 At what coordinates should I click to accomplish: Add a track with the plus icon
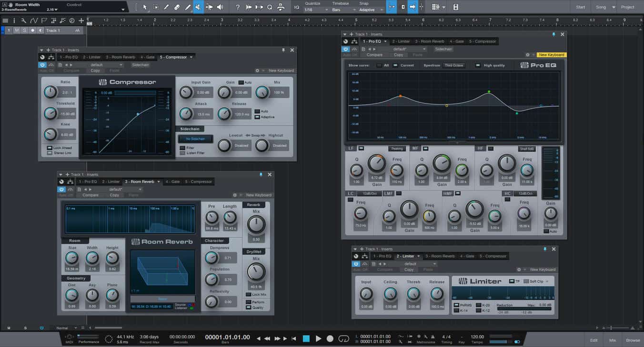point(81,20)
